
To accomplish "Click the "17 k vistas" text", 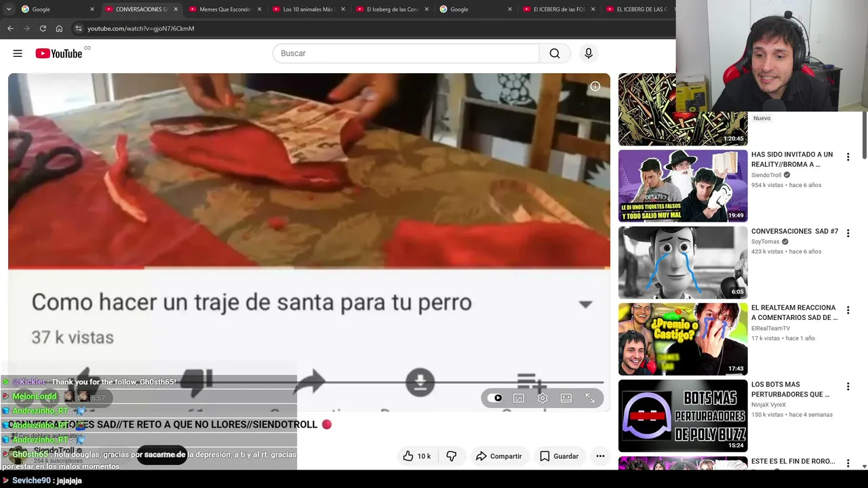I will click(x=766, y=338).
